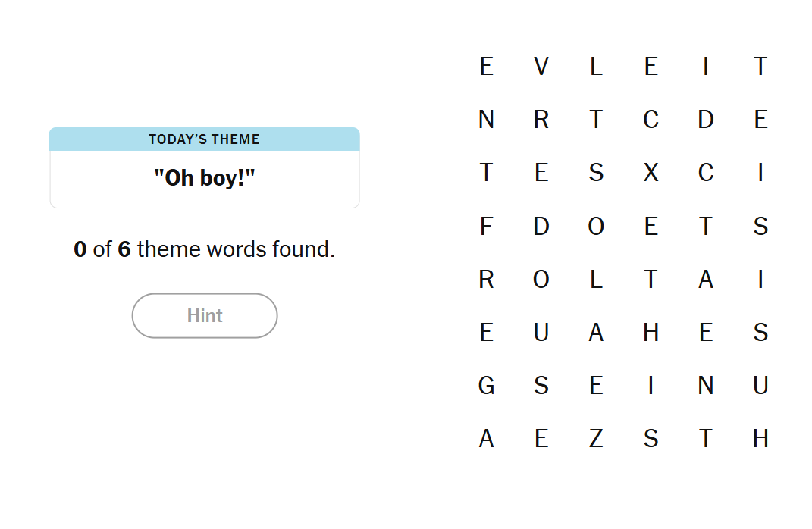
Task: Tap the O between R and L
Action: pos(541,280)
